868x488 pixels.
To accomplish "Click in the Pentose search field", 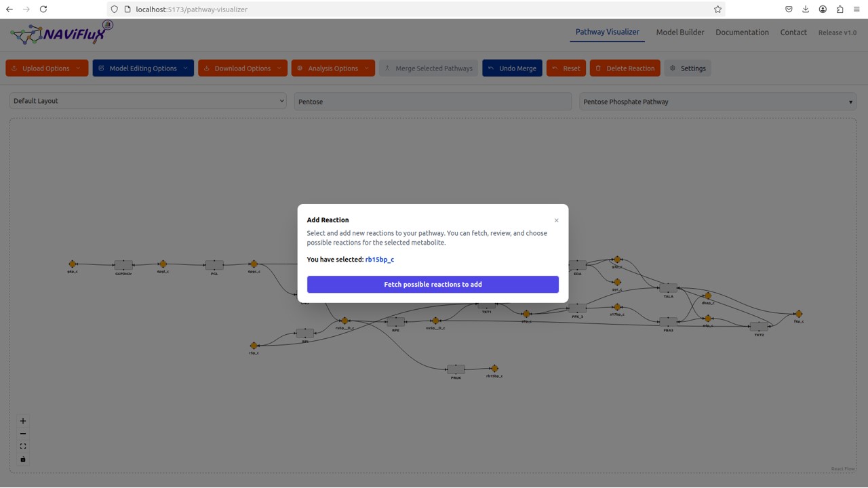I will click(433, 102).
